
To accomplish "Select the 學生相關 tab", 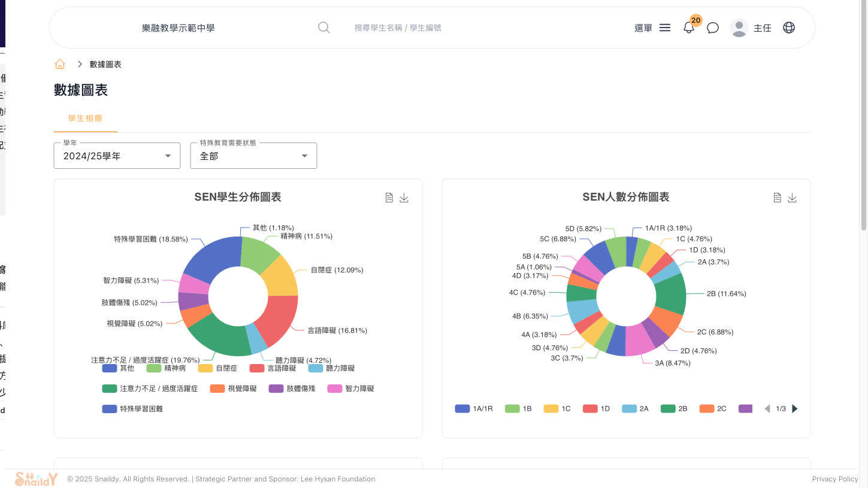I will coord(85,119).
